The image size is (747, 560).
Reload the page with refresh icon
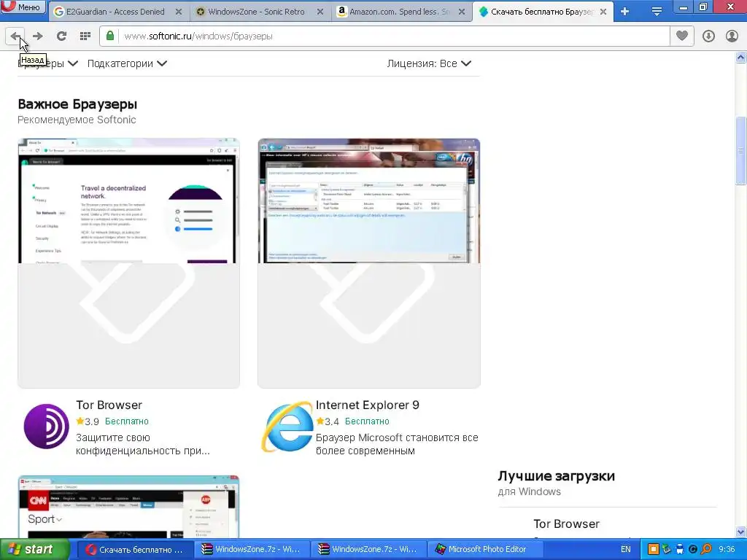click(61, 36)
